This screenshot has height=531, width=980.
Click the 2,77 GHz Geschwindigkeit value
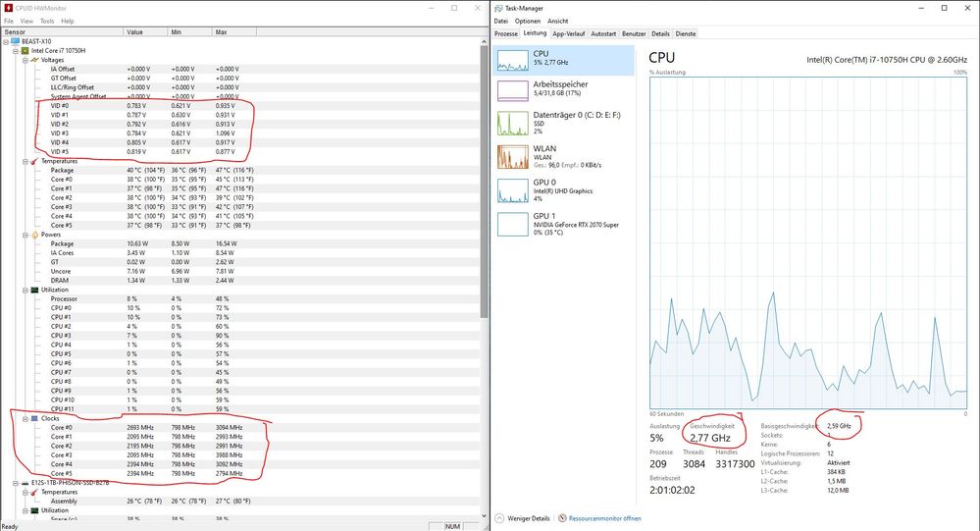pyautogui.click(x=710, y=438)
